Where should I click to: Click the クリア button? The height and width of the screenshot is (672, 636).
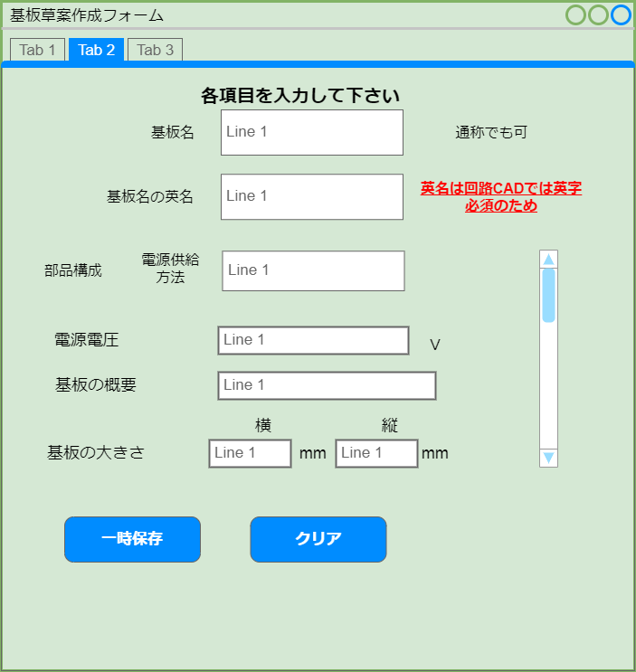[x=318, y=539]
